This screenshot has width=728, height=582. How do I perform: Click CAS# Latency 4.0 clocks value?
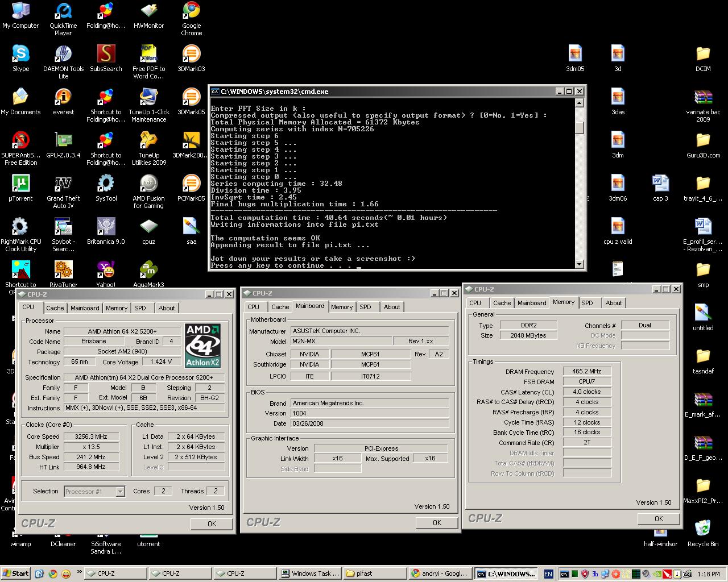[586, 392]
